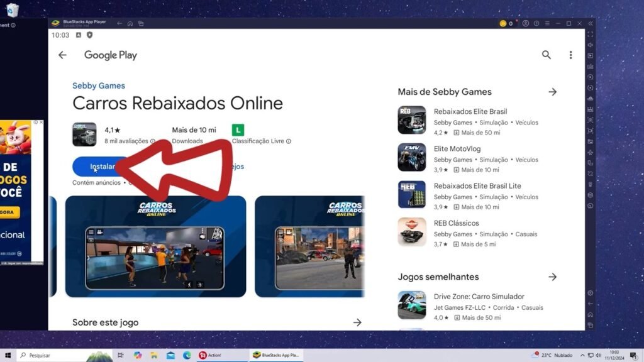Open Rebaixados Elite Brasil Lite title

point(477,186)
